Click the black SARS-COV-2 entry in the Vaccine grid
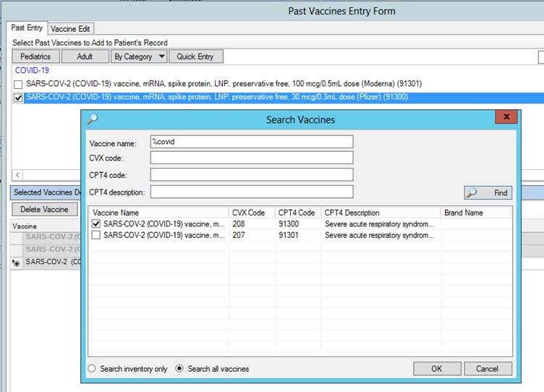The width and height of the screenshot is (544, 392). [x=53, y=262]
